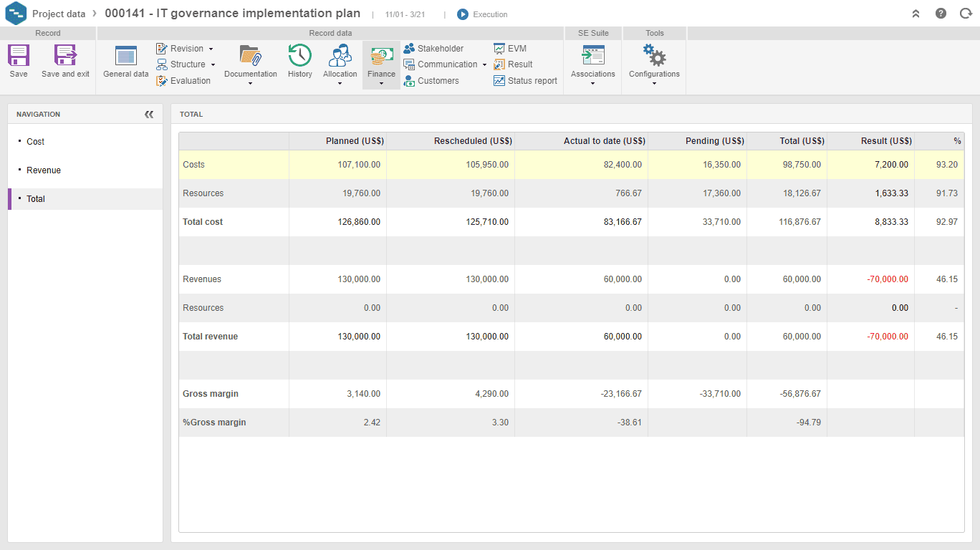The width and height of the screenshot is (980, 550).
Task: Collapse the Navigation panel
Action: point(149,115)
